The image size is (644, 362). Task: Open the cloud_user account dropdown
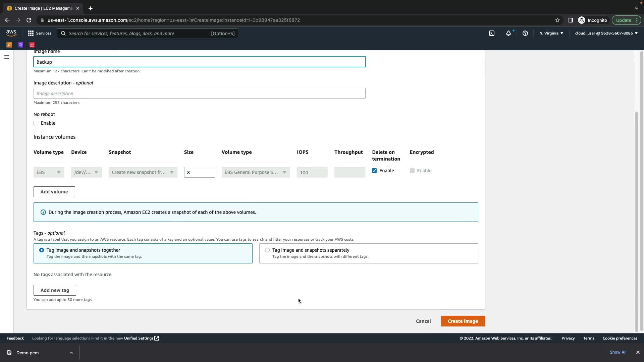tap(606, 33)
